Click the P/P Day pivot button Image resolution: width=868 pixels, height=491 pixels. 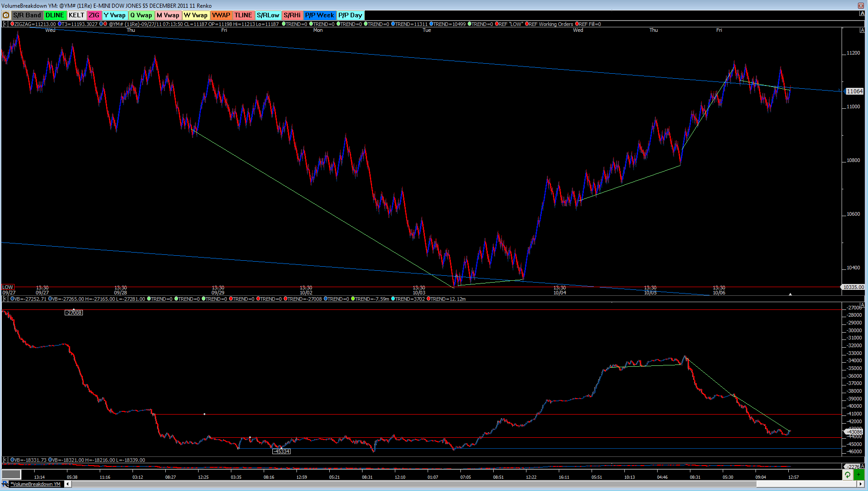[x=350, y=15]
